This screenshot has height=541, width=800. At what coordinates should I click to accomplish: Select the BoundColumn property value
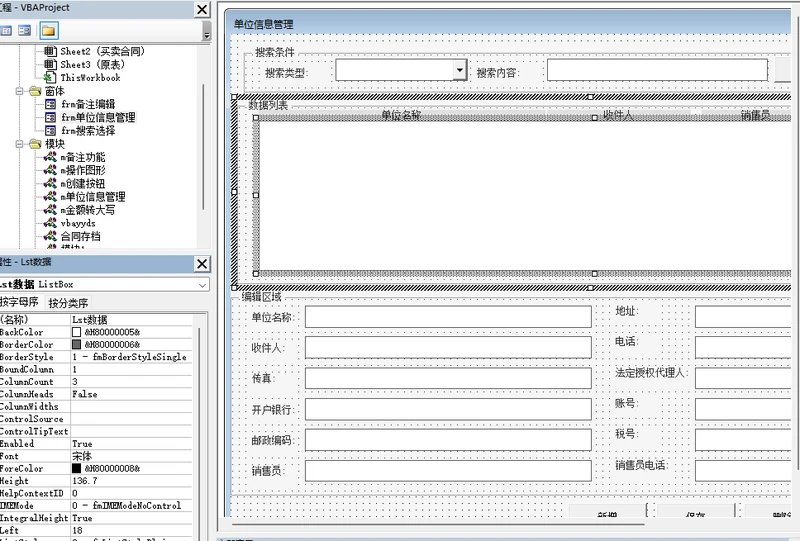[x=131, y=370]
